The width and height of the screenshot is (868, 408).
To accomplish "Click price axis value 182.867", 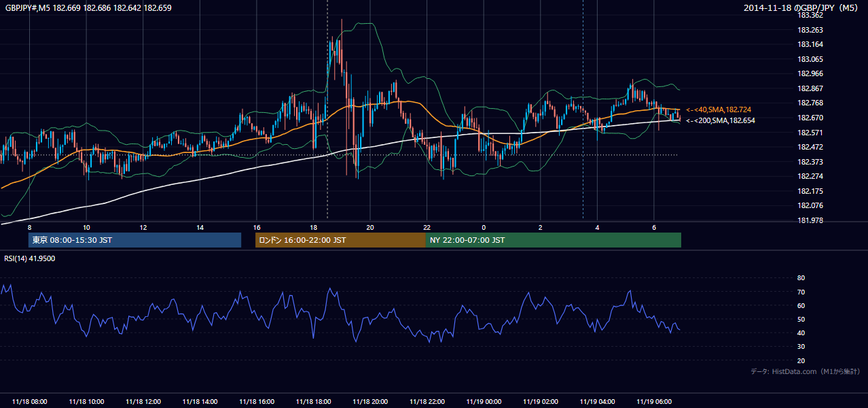I will coord(810,88).
